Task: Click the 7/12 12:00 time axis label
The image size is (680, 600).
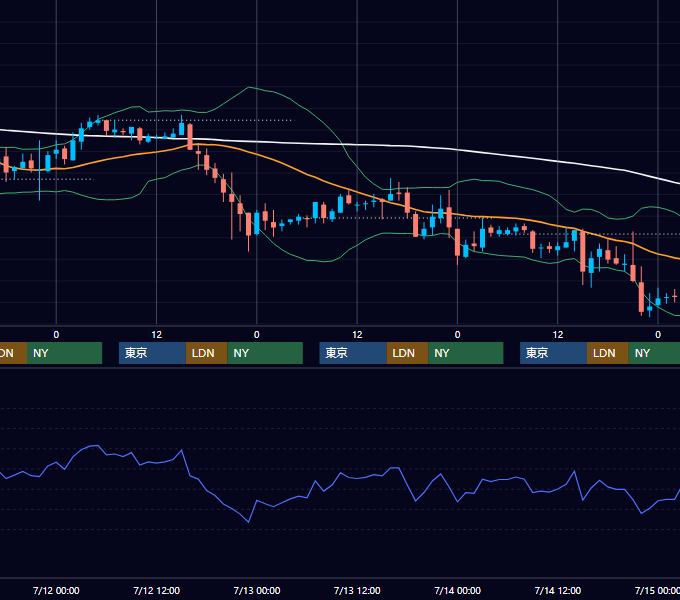Action: pyautogui.click(x=157, y=590)
